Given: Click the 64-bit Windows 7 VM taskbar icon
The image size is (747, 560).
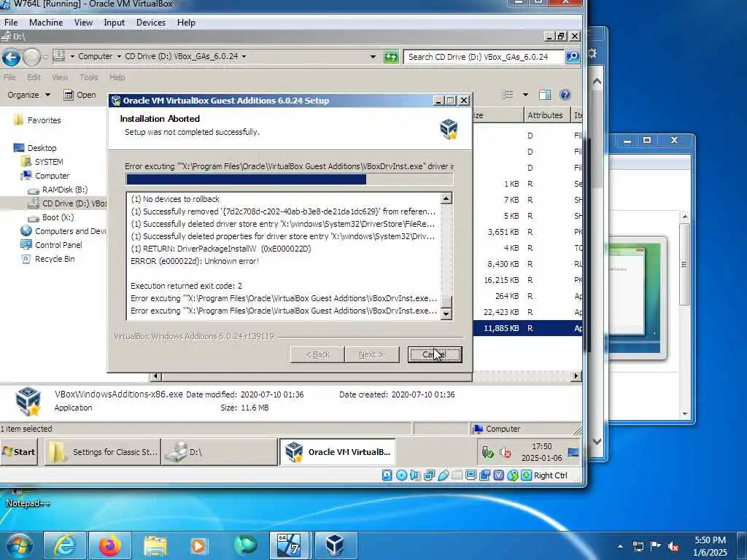Looking at the screenshot, I should pyautogui.click(x=290, y=545).
